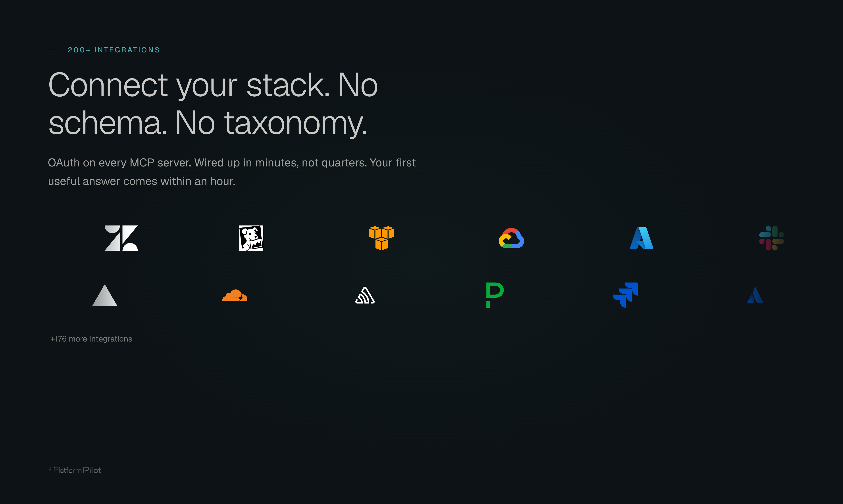This screenshot has width=843, height=504.
Task: Click the green PagerDuty P logo
Action: [495, 295]
